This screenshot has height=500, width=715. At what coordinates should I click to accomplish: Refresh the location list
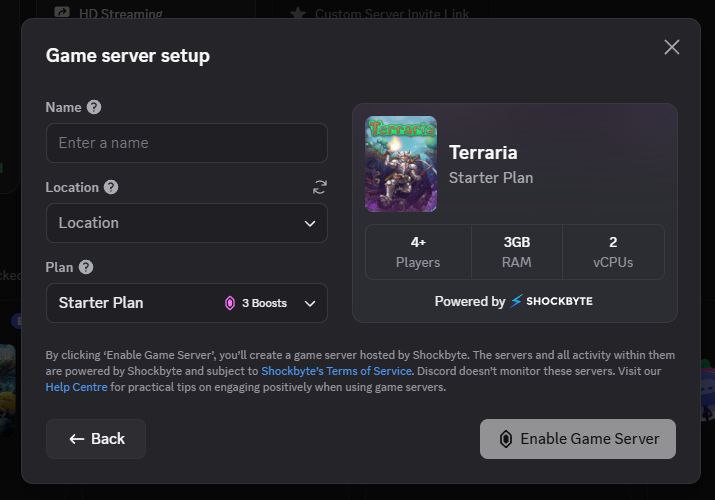tap(320, 187)
